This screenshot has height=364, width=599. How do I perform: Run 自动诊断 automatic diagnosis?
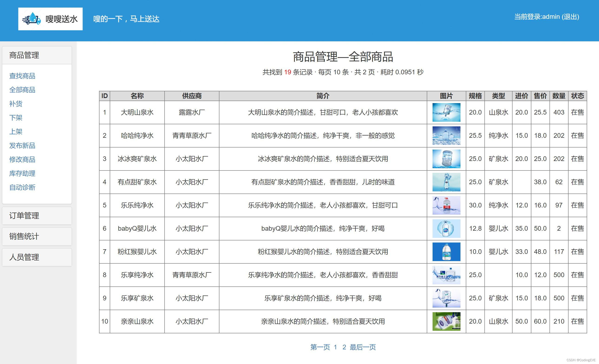pyautogui.click(x=22, y=187)
